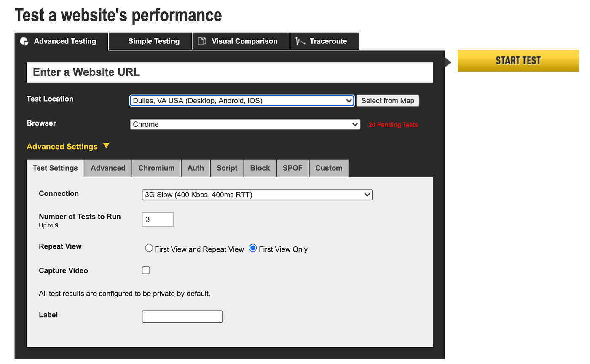The height and width of the screenshot is (364, 590).
Task: Click the Traceroute route-path icon
Action: point(300,41)
